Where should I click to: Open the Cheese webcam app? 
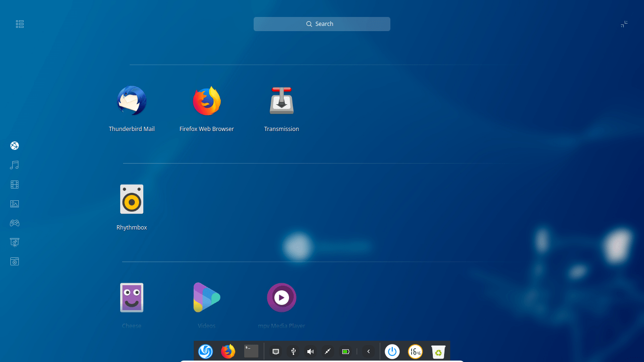pos(132,297)
